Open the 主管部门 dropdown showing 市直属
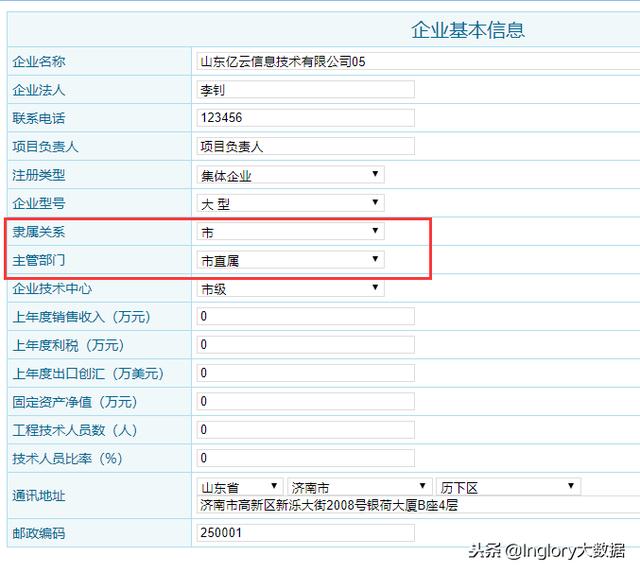Viewport: 640px width, 573px height. pos(290,260)
